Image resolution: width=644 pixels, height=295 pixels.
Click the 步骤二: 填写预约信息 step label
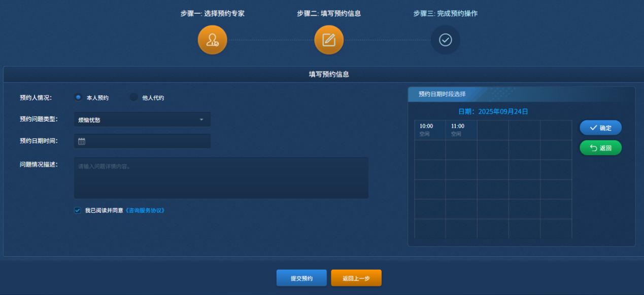329,14
